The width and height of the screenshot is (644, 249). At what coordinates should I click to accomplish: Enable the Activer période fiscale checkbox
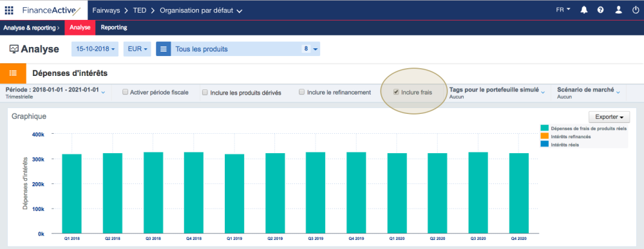point(126,92)
